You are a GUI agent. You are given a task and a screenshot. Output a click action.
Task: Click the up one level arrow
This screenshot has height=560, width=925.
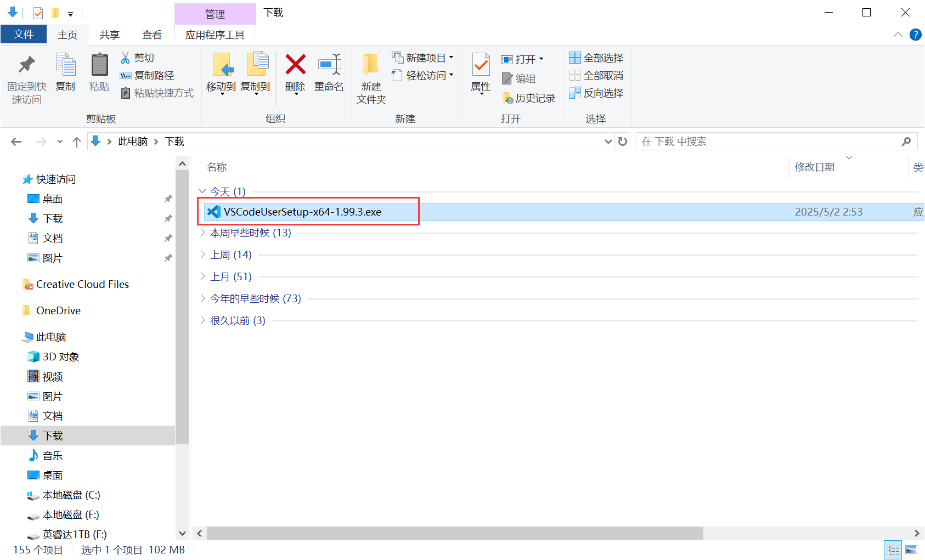(77, 142)
